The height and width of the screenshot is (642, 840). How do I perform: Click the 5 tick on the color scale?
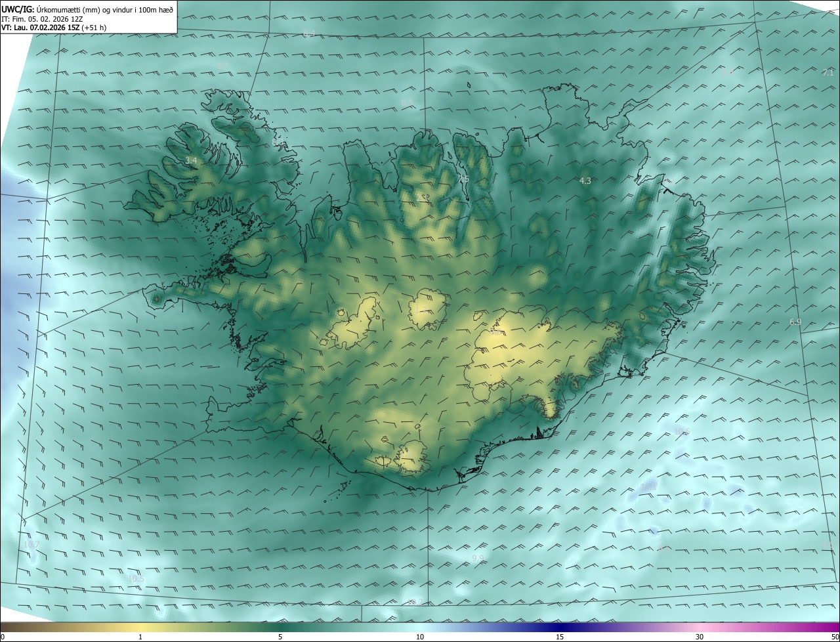280,637
